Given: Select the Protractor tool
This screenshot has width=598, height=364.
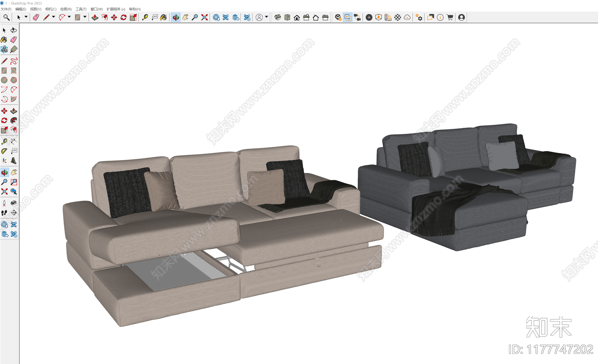Looking at the screenshot, I should coord(4,151).
